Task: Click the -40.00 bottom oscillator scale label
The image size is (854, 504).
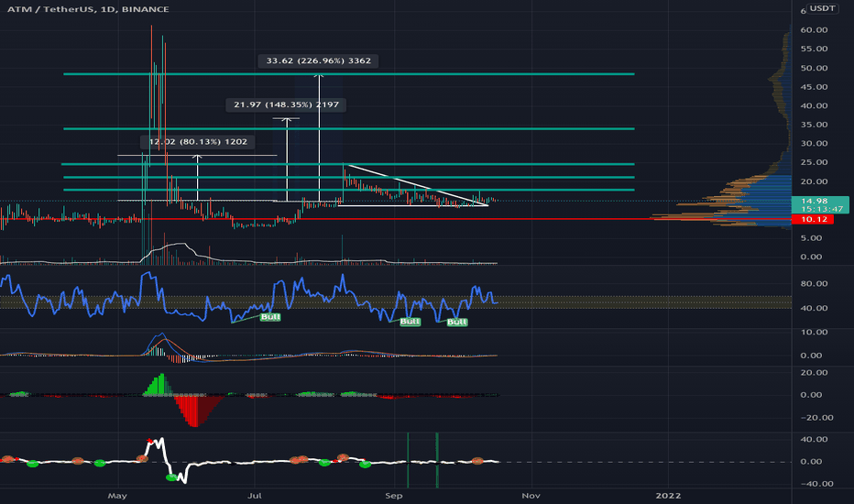Action: (x=816, y=484)
